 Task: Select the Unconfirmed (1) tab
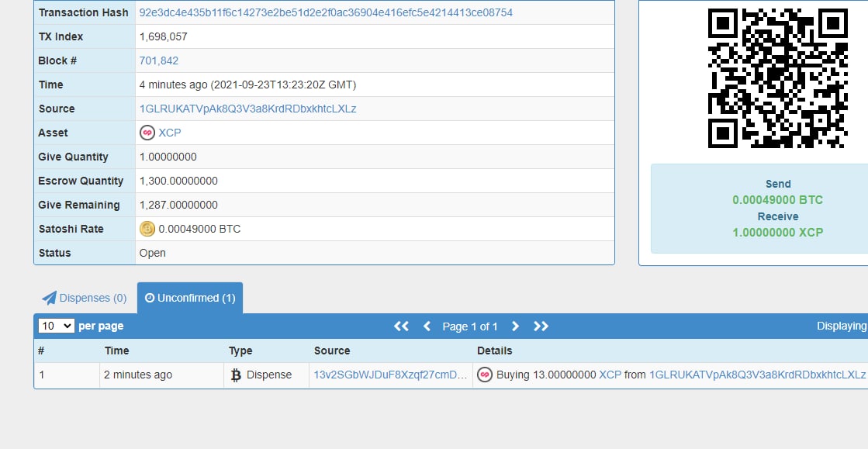point(190,298)
